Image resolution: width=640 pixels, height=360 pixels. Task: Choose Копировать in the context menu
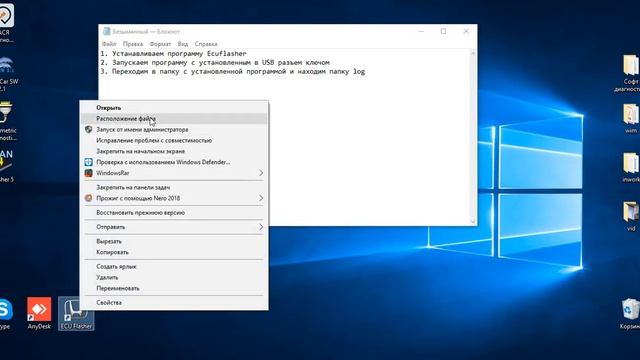[174, 252]
